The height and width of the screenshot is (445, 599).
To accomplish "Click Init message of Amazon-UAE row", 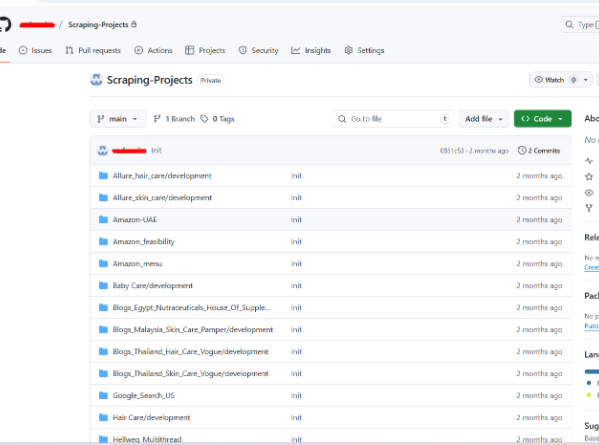I will tap(296, 220).
